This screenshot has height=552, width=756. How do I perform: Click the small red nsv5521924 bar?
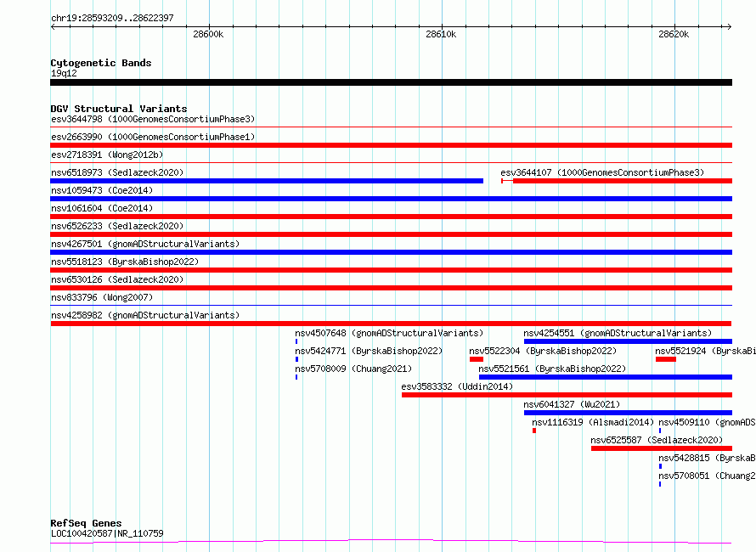(x=666, y=359)
